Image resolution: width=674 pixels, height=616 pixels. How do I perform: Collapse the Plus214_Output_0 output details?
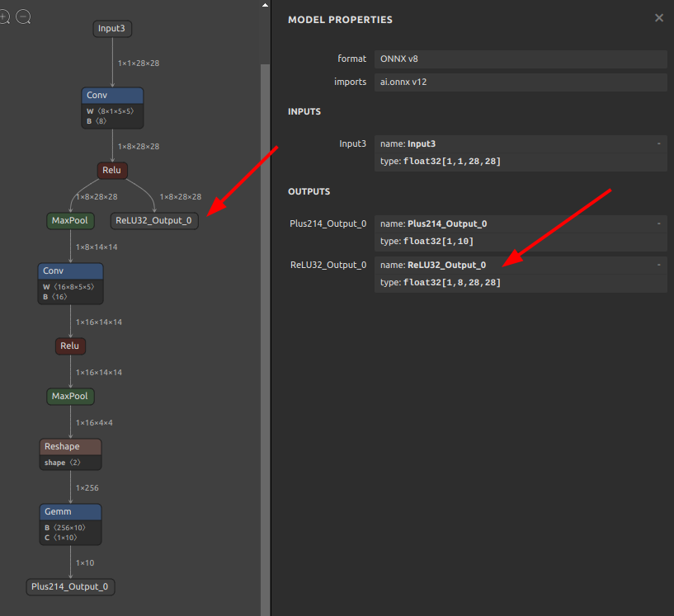click(x=658, y=223)
